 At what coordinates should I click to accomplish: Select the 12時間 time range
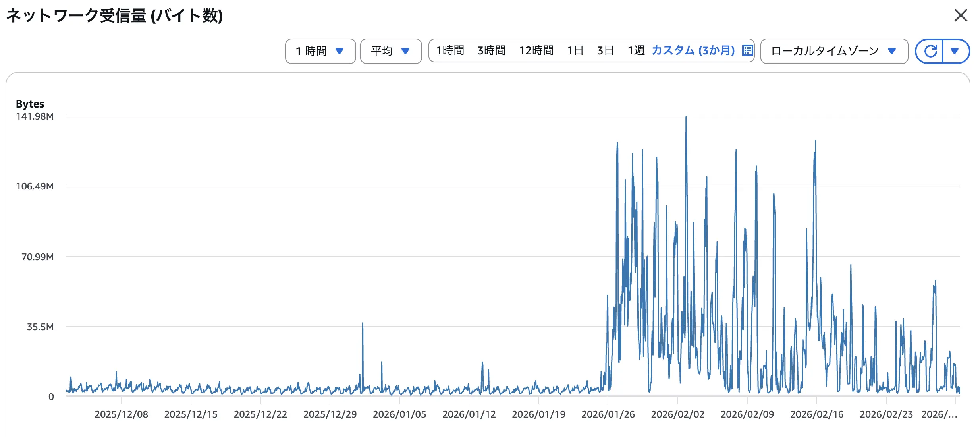(x=536, y=51)
